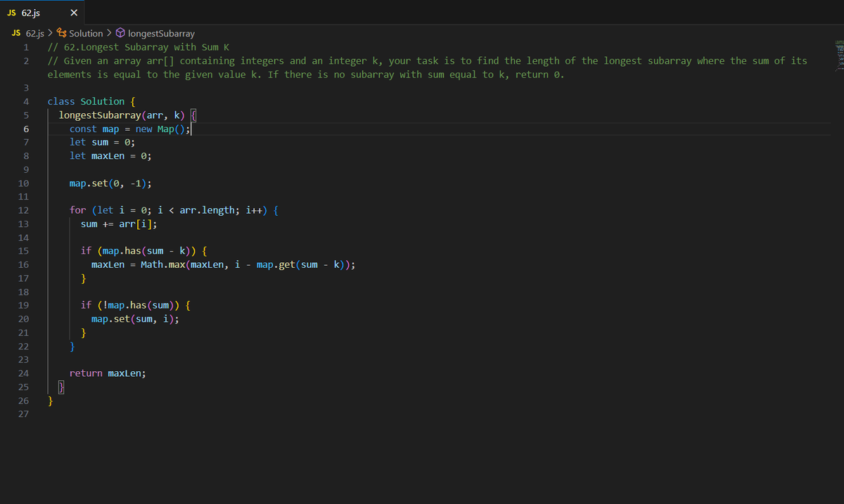This screenshot has width=844, height=504.
Task: Close the 62.js tab
Action: (74, 12)
